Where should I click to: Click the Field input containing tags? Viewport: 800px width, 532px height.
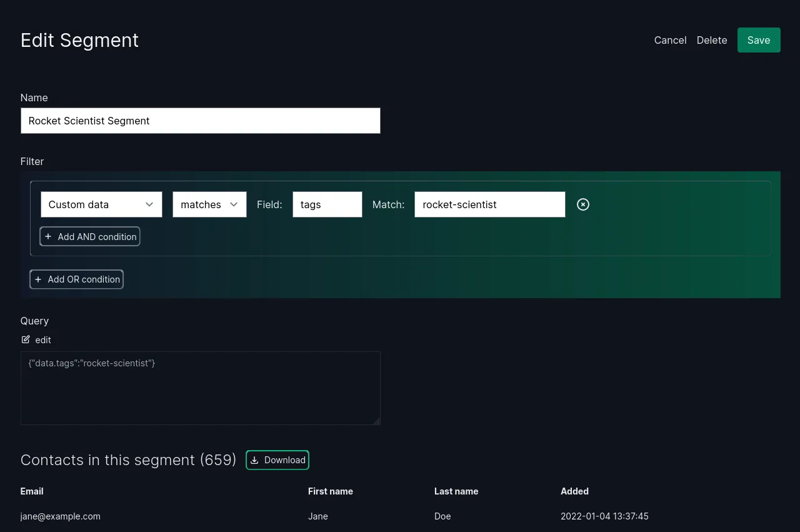tap(327, 204)
